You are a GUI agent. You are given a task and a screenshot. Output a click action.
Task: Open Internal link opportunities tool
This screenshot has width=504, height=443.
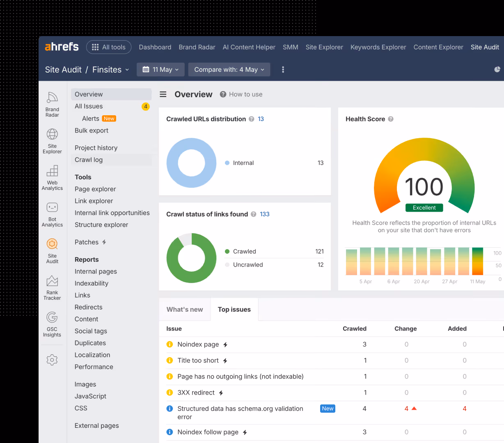click(112, 213)
